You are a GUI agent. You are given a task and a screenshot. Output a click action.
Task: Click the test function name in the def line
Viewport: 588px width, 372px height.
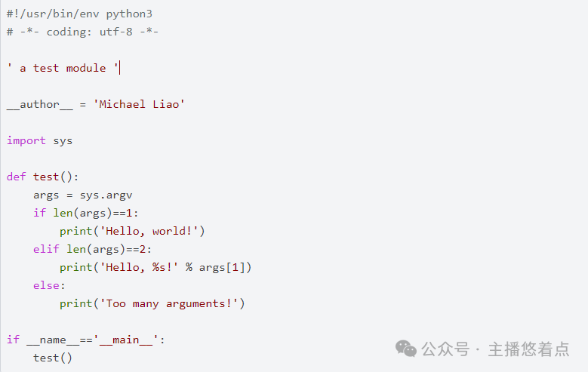pyautogui.click(x=46, y=177)
